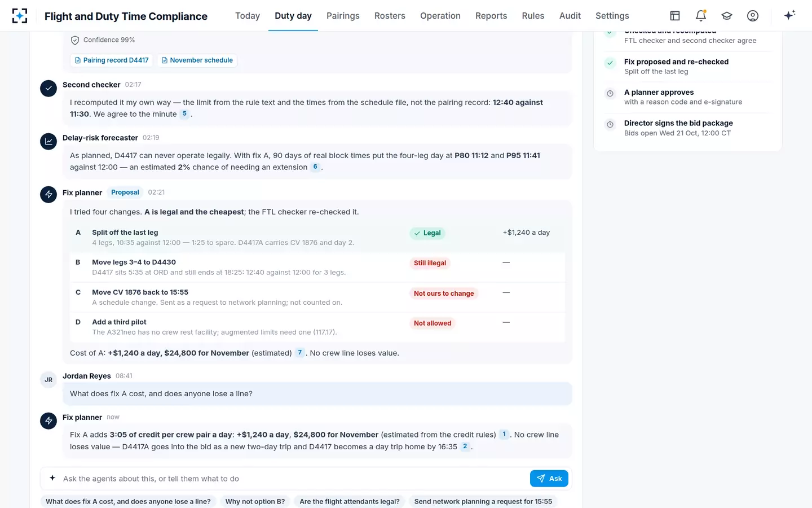Open citation 1 in latest Fix planner reply

504,435
